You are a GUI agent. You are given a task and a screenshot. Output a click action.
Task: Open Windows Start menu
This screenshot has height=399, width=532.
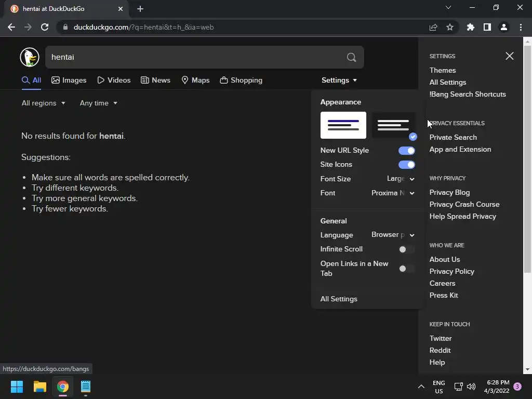pos(17,387)
